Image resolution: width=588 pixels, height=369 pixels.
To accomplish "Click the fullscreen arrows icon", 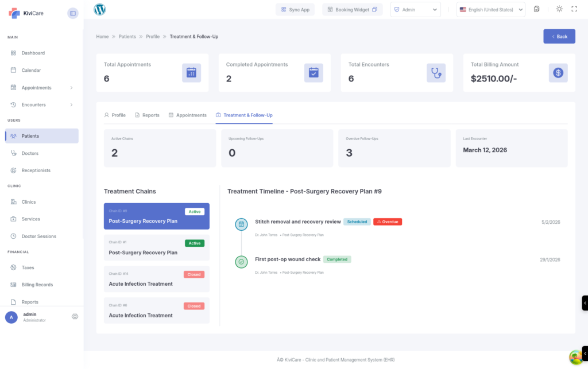I will (575, 9).
